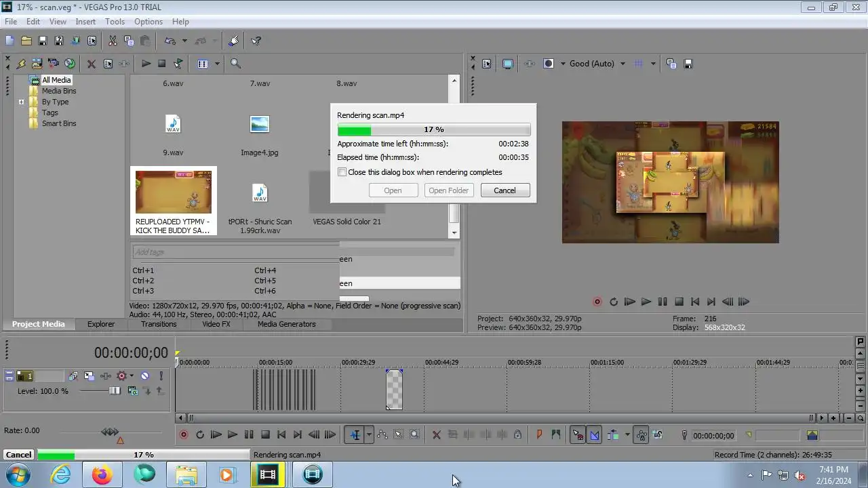This screenshot has height=488, width=868.
Task: Open the Tools menu
Action: [115, 22]
